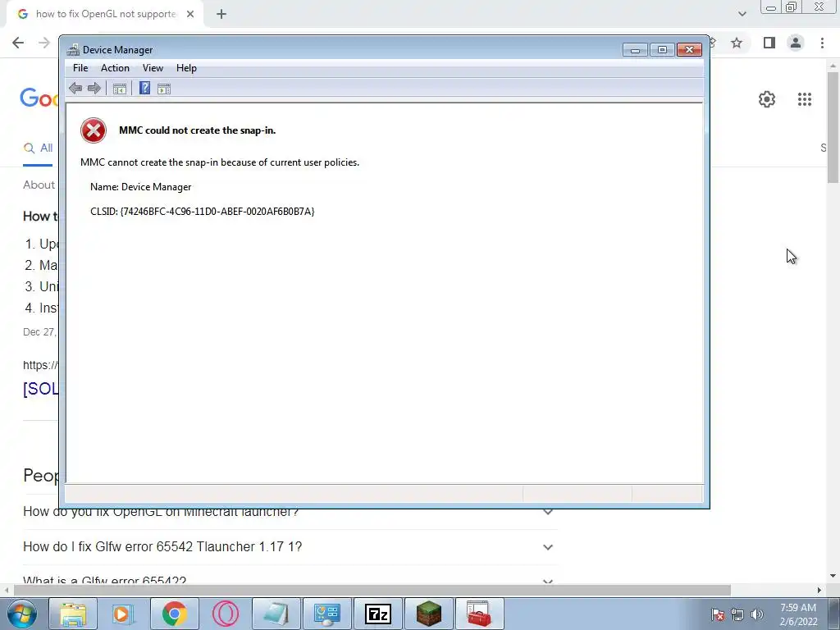Screen dimensions: 840x630
Task: Click the volume speaker tray icon
Action: click(757, 614)
